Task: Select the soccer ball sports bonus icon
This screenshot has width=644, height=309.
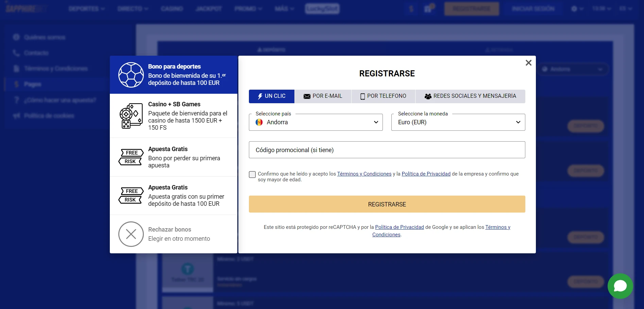Action: [x=131, y=75]
